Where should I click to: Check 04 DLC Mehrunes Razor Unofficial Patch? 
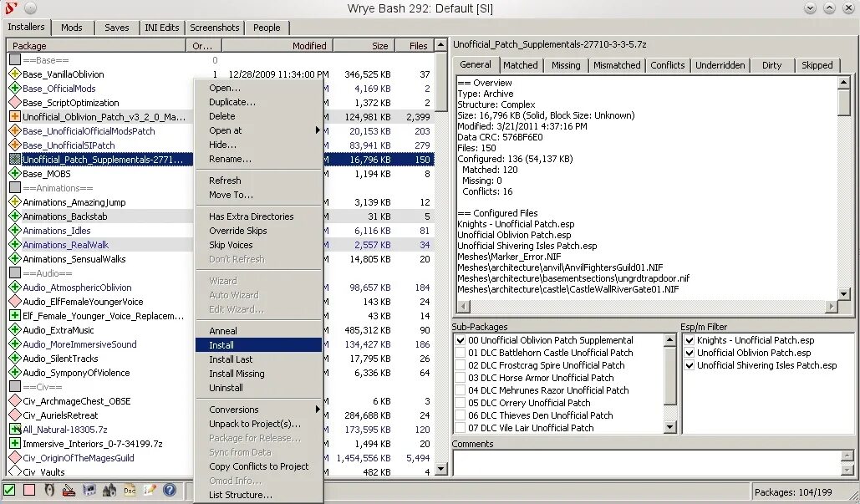tap(461, 390)
